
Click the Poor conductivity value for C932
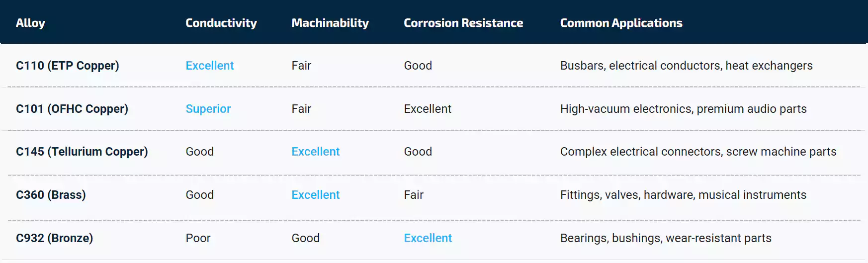198,238
